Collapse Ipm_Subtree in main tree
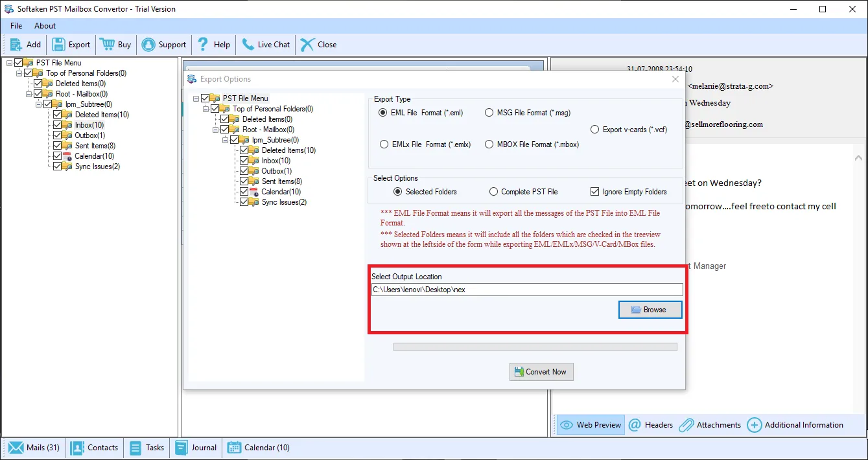 pos(38,104)
